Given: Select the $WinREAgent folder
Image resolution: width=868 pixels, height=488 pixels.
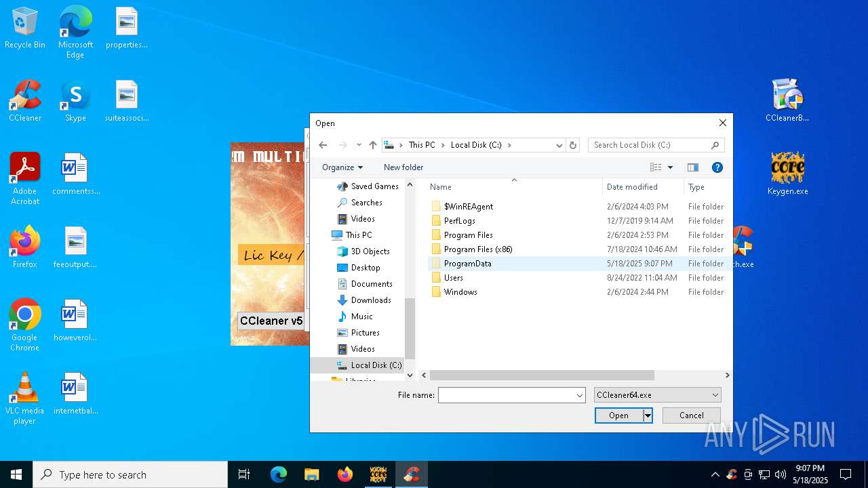Looking at the screenshot, I should click(468, 207).
